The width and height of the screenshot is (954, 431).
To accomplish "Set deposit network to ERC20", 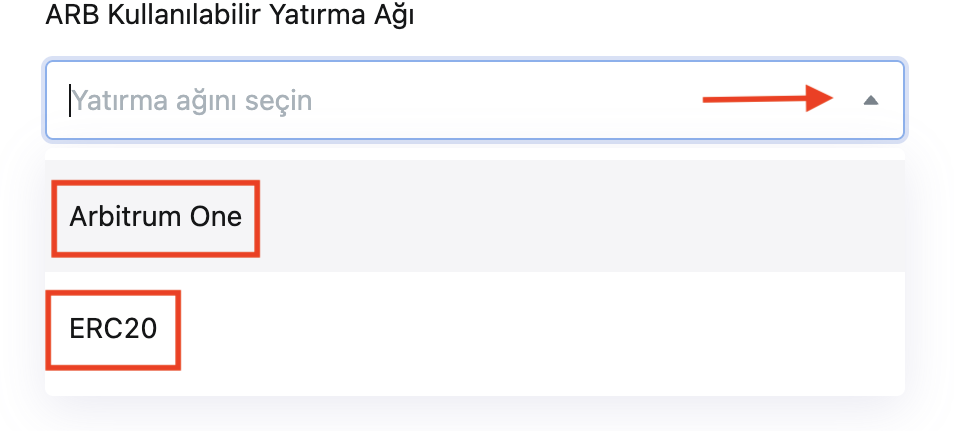I will (x=475, y=328).
